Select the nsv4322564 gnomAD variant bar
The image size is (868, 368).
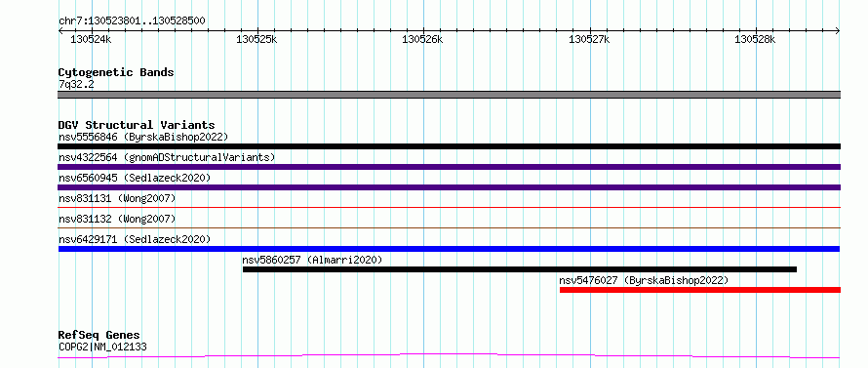tap(449, 167)
